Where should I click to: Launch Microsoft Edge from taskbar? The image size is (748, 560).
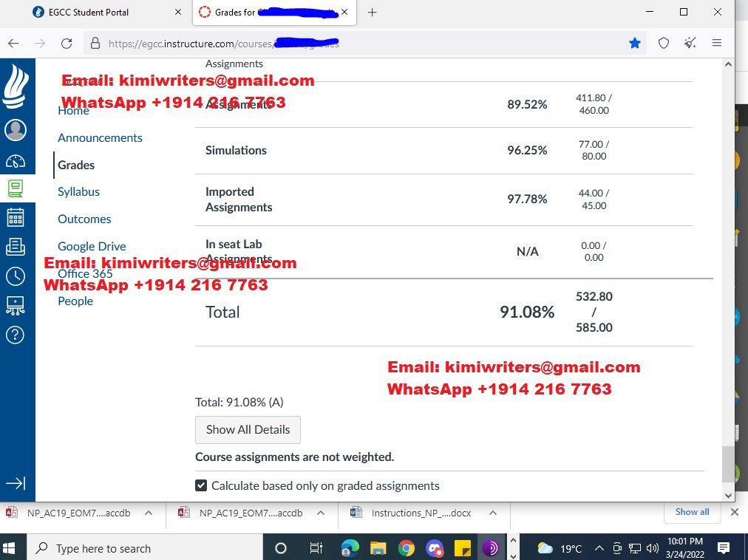(x=350, y=548)
